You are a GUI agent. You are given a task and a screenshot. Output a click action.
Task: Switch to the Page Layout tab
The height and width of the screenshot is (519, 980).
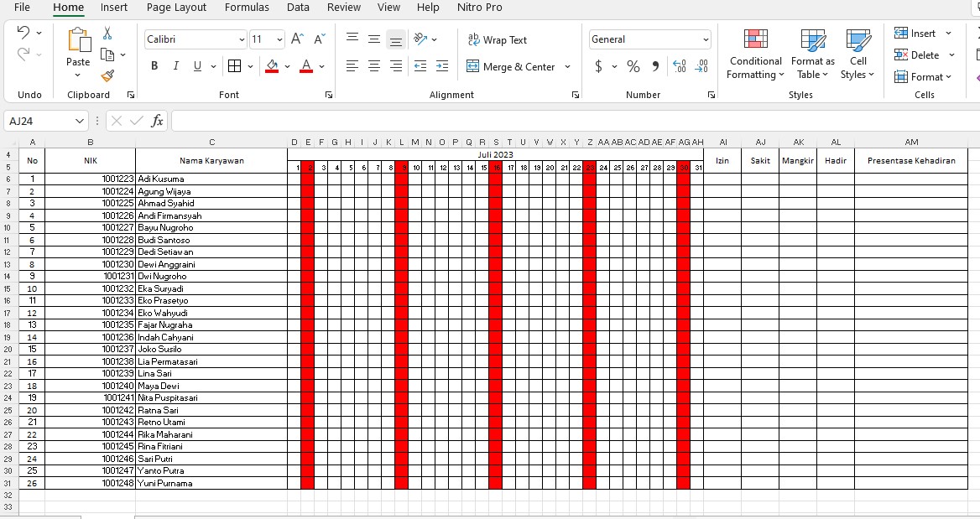point(176,8)
